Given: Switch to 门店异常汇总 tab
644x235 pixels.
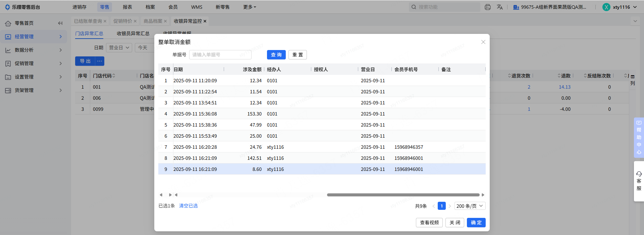Looking at the screenshot, I should (89, 34).
